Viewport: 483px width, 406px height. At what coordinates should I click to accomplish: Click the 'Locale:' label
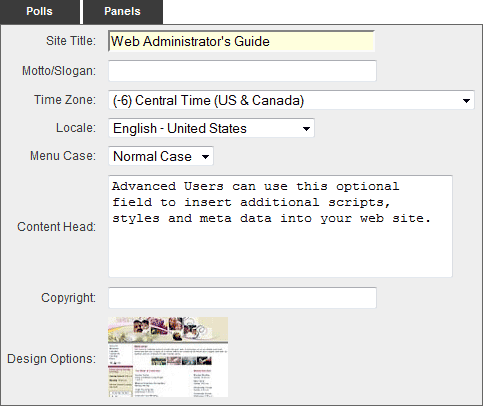tap(76, 128)
